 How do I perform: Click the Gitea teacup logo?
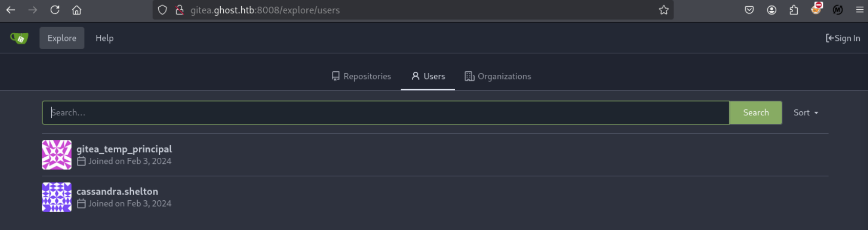19,38
